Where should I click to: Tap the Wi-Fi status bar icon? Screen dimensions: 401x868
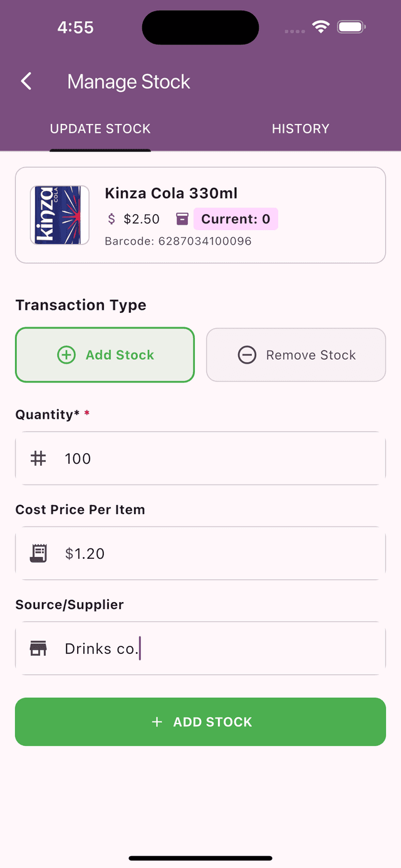pyautogui.click(x=321, y=27)
